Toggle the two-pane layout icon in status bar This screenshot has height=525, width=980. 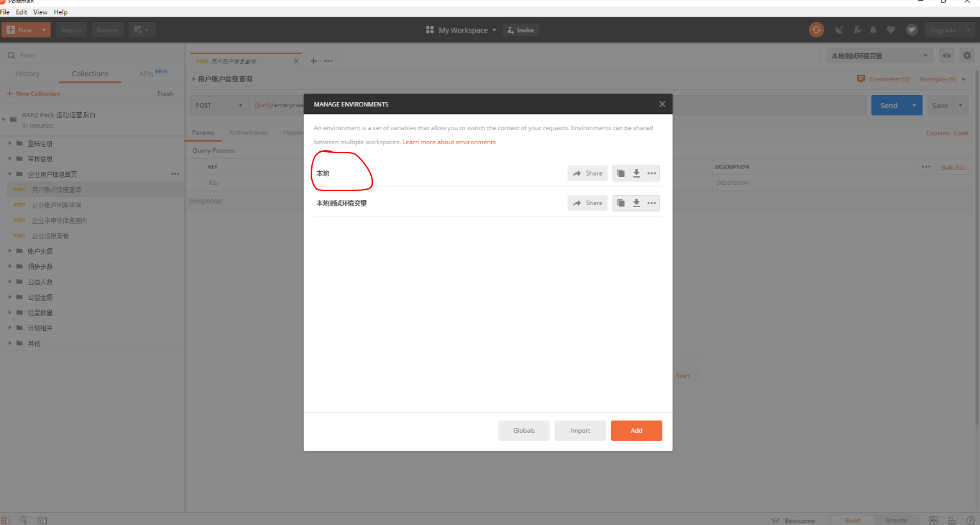933,520
